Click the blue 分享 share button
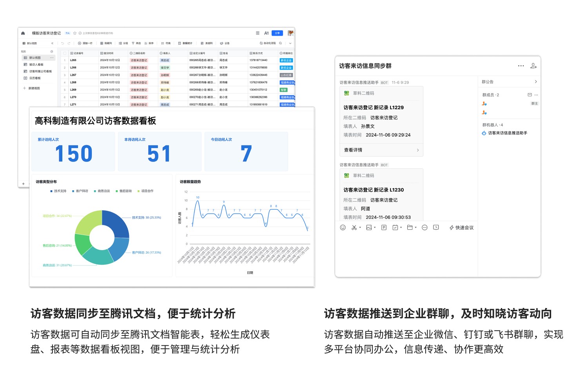This screenshot has width=588, height=377. click(277, 33)
